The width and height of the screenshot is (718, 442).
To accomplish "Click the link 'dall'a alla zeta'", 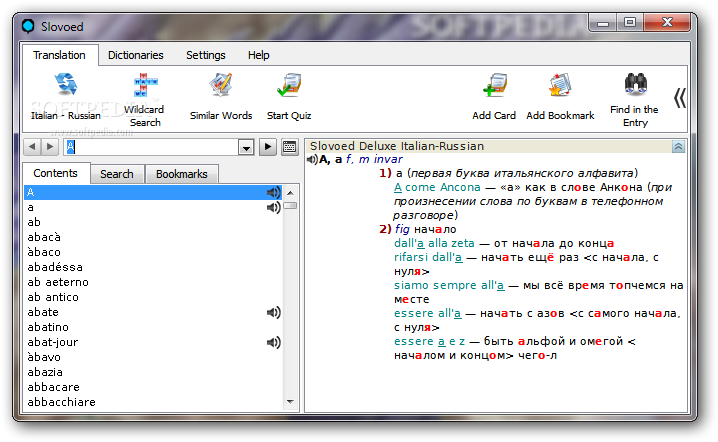I will pos(434,243).
